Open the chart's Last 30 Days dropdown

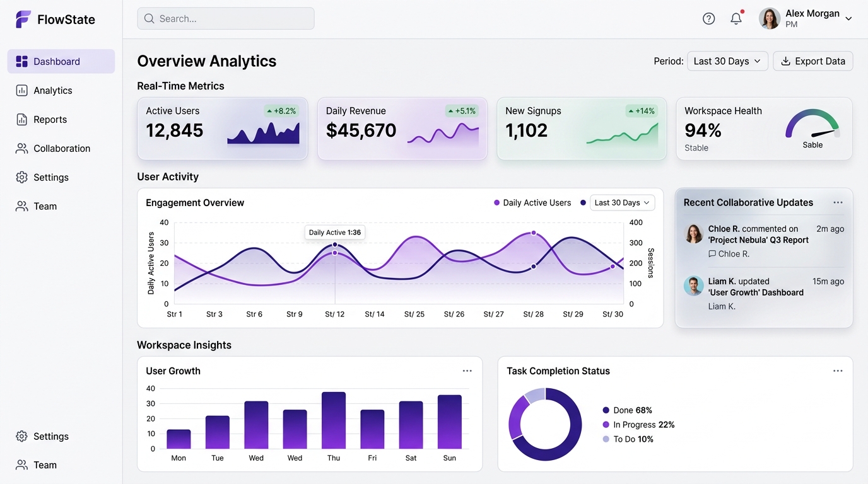point(623,203)
